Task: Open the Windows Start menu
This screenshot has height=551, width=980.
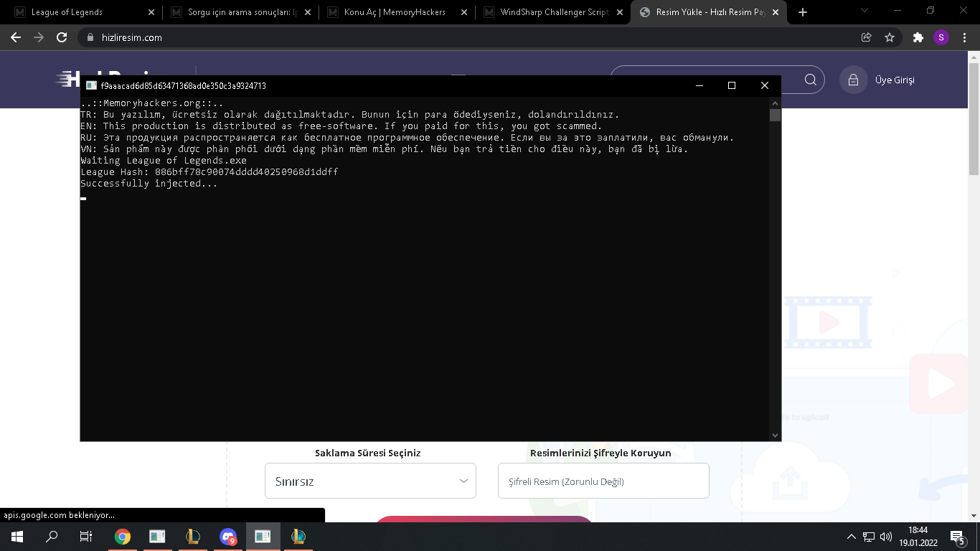Action: point(17,537)
